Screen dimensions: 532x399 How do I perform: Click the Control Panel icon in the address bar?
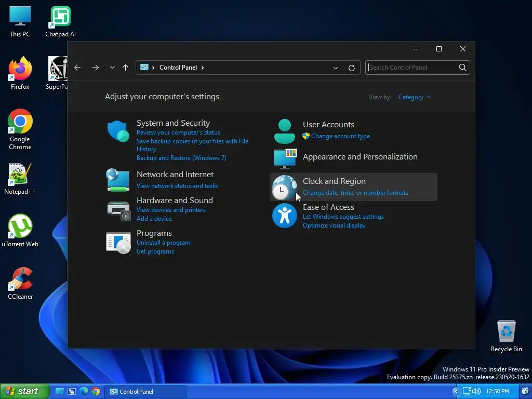[x=144, y=67]
